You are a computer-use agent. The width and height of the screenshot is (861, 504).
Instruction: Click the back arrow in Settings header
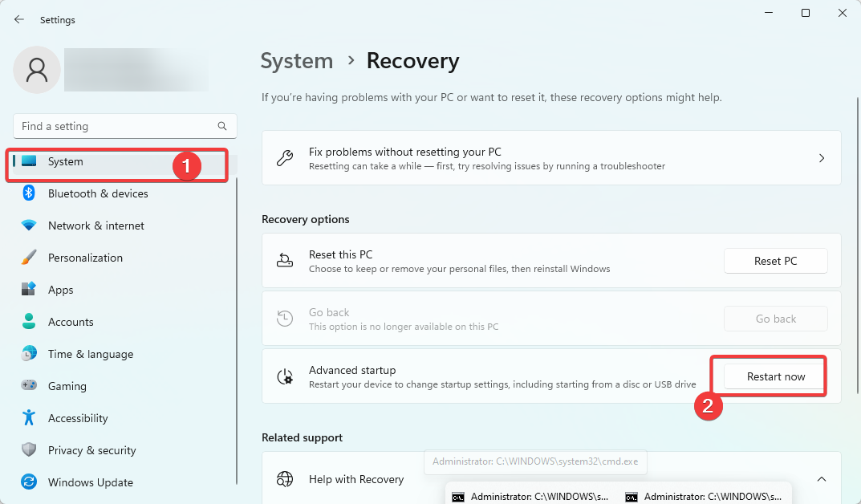(19, 20)
